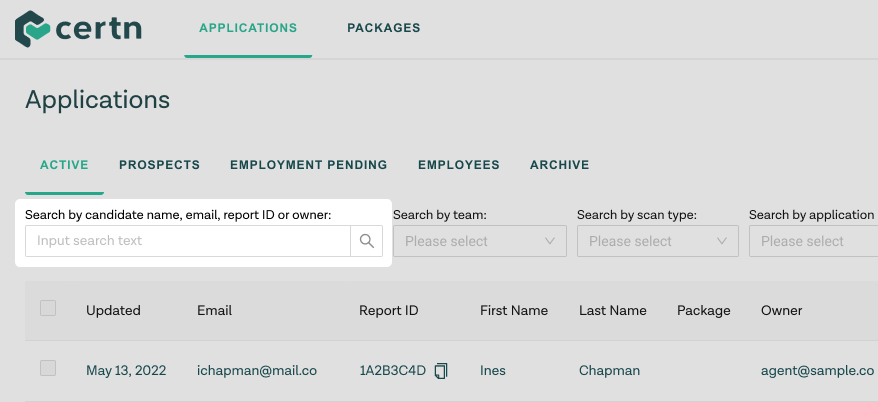Open owner link agent@sample.co
The image size is (878, 402).
pyautogui.click(x=817, y=370)
